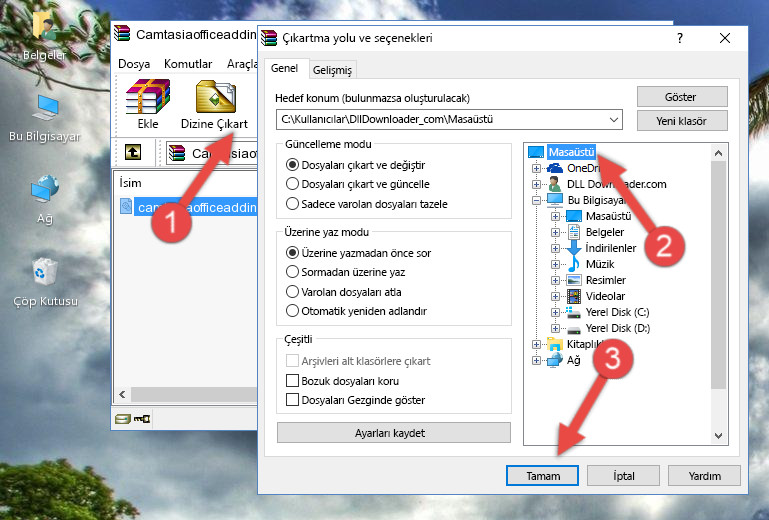Expand the Yerel Disk (C:) node
The height and width of the screenshot is (520, 769).
coord(555,312)
